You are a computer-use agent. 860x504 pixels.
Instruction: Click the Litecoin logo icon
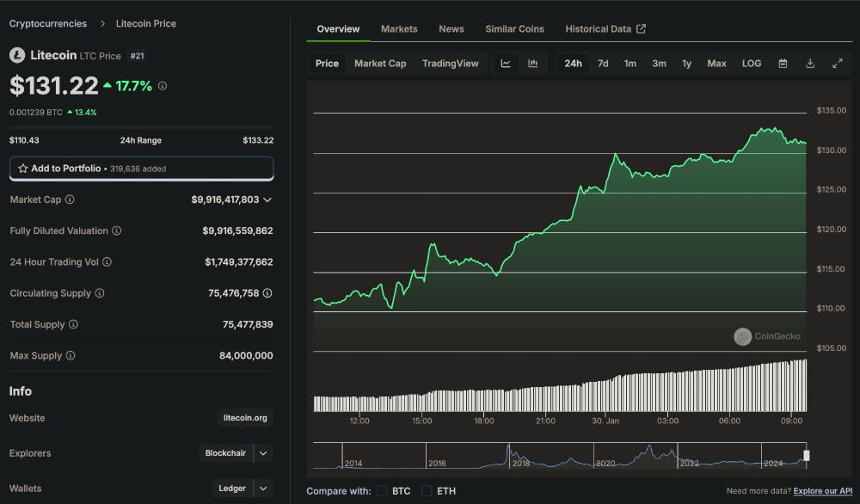tap(17, 55)
